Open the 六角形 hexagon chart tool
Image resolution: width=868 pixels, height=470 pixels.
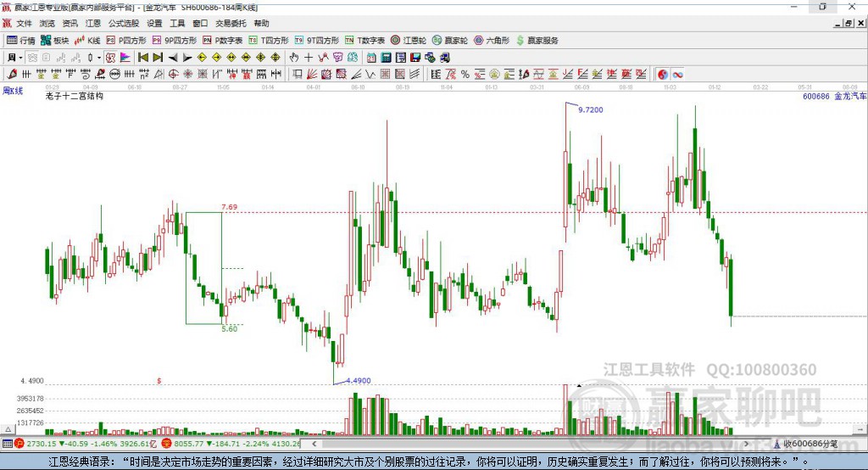click(492, 41)
